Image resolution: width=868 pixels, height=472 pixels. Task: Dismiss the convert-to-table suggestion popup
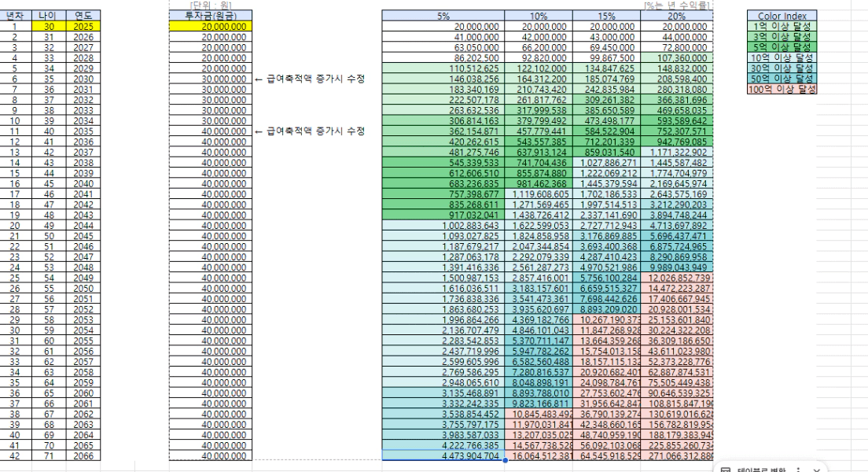pyautogui.click(x=818, y=468)
